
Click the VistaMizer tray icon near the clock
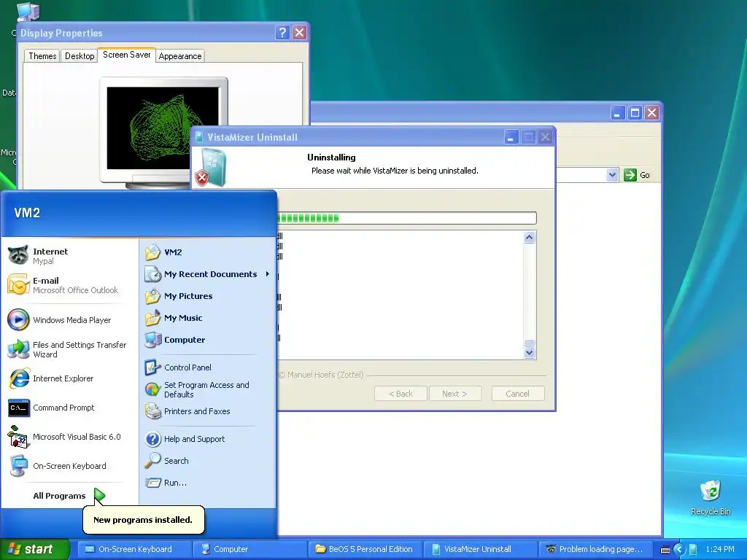point(693,549)
